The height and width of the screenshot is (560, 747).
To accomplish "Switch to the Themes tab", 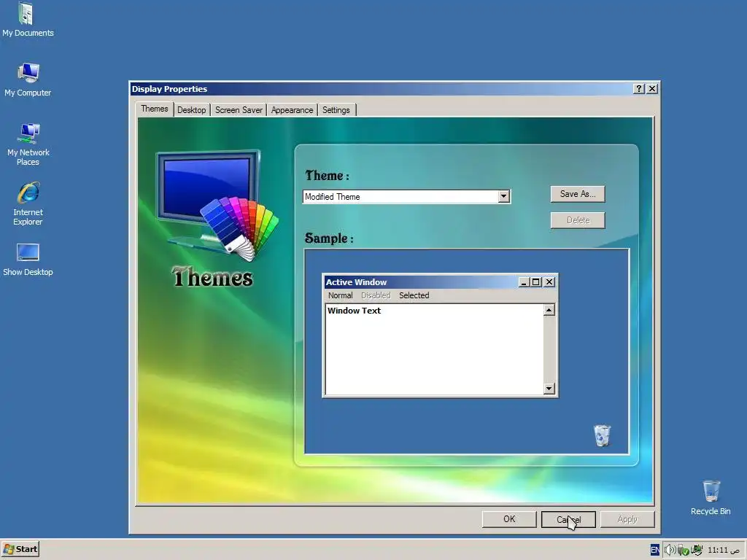I will pyautogui.click(x=155, y=109).
